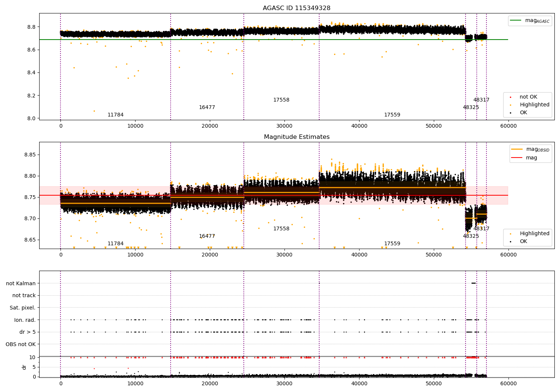Click the 10000 x-axis tick in bottom plot
The width and height of the screenshot is (560, 392).
pos(135,383)
